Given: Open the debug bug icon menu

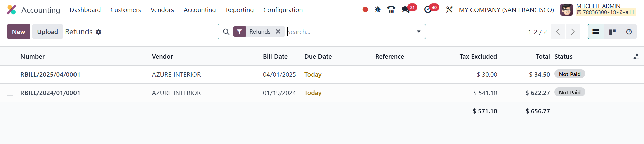Looking at the screenshot, I should click(378, 10).
